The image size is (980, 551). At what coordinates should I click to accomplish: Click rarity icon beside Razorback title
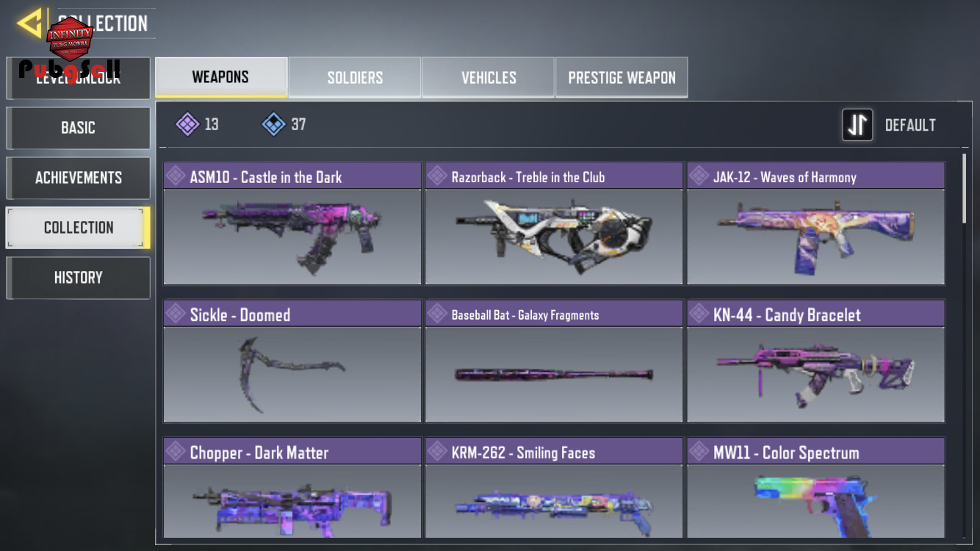pyautogui.click(x=437, y=176)
